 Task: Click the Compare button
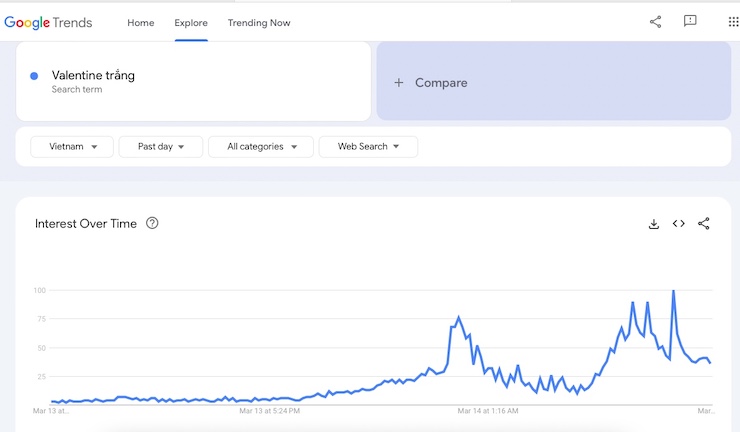(432, 83)
